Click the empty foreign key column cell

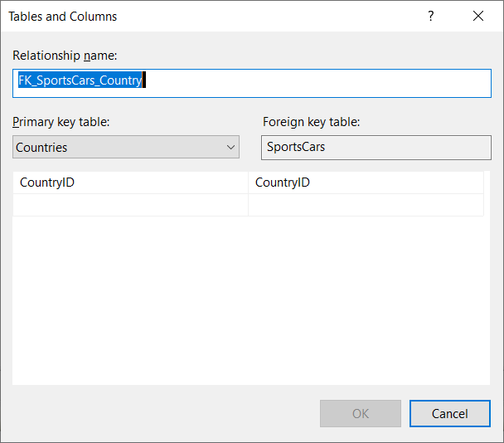click(x=366, y=205)
